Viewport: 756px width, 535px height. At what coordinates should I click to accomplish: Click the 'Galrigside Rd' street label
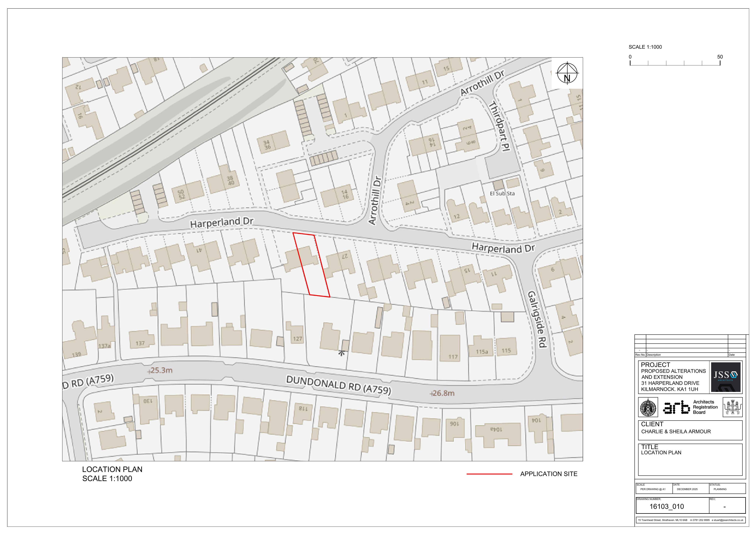pos(537,319)
